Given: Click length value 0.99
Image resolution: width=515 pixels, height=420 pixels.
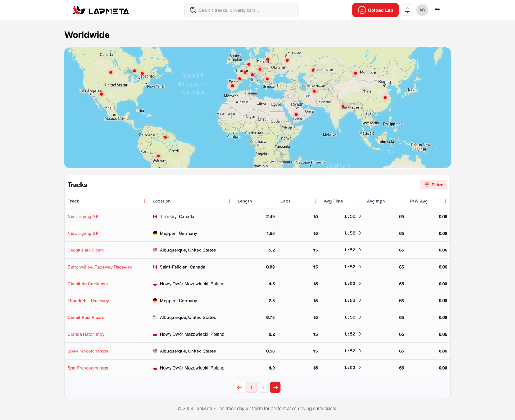Looking at the screenshot, I should tap(270, 267).
